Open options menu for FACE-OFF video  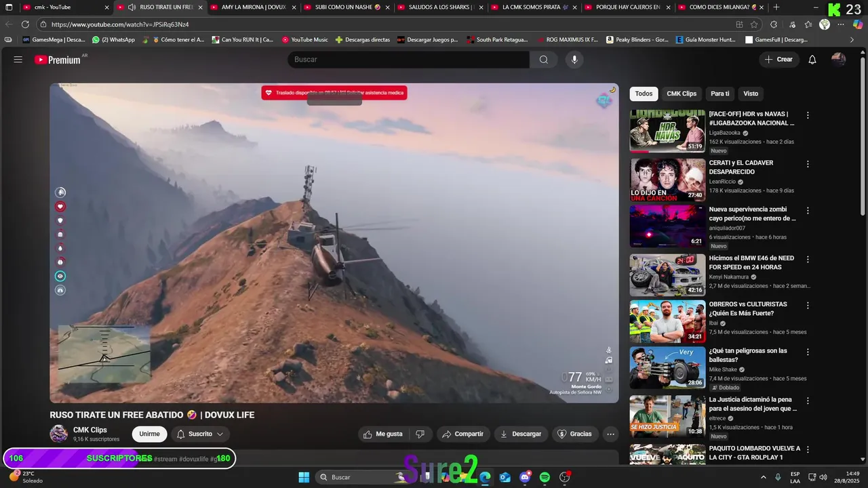808,115
